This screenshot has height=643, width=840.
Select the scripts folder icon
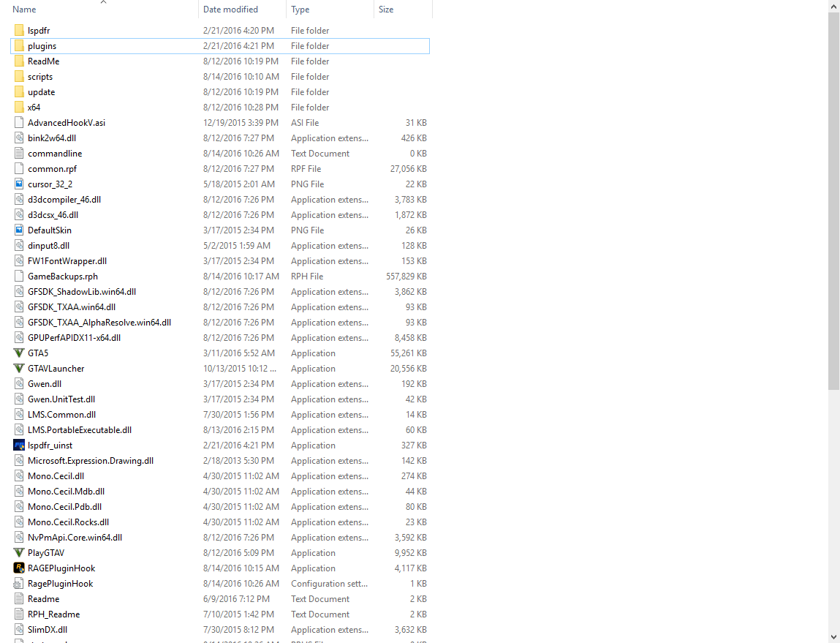click(x=19, y=77)
